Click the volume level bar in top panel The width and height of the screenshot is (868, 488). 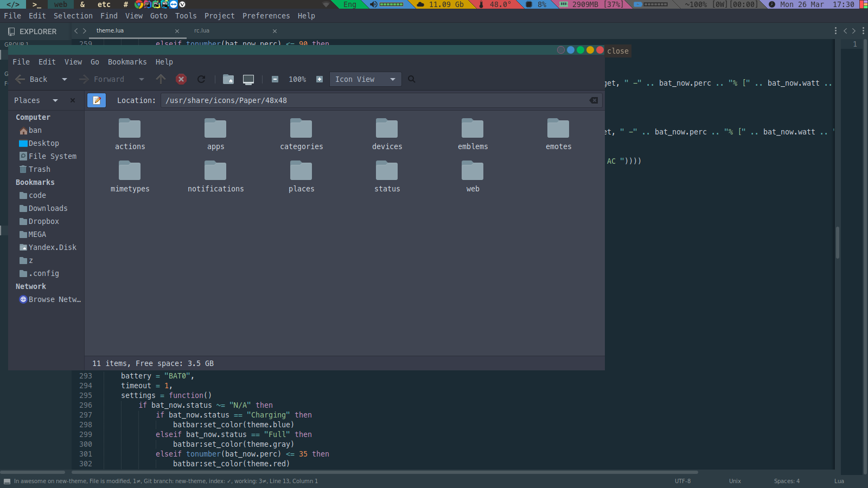391,4
